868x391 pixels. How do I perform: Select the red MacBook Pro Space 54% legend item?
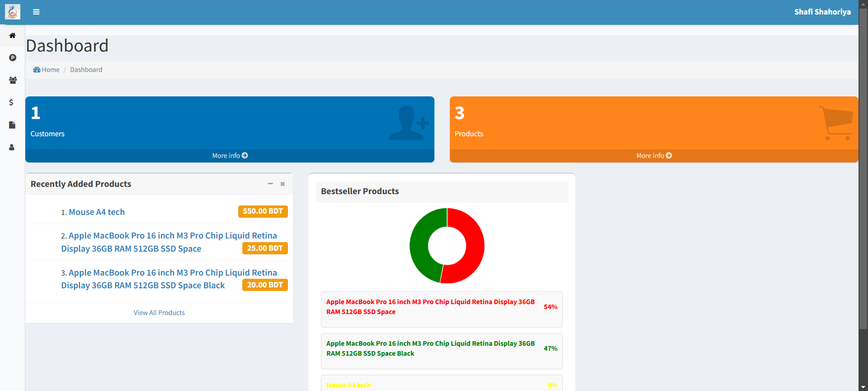442,310
